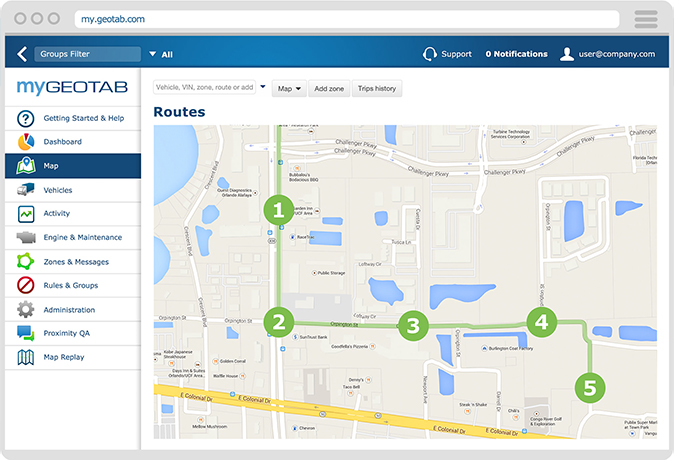Open the Administration menu item
Screen dimensions: 674x460
[73, 310]
